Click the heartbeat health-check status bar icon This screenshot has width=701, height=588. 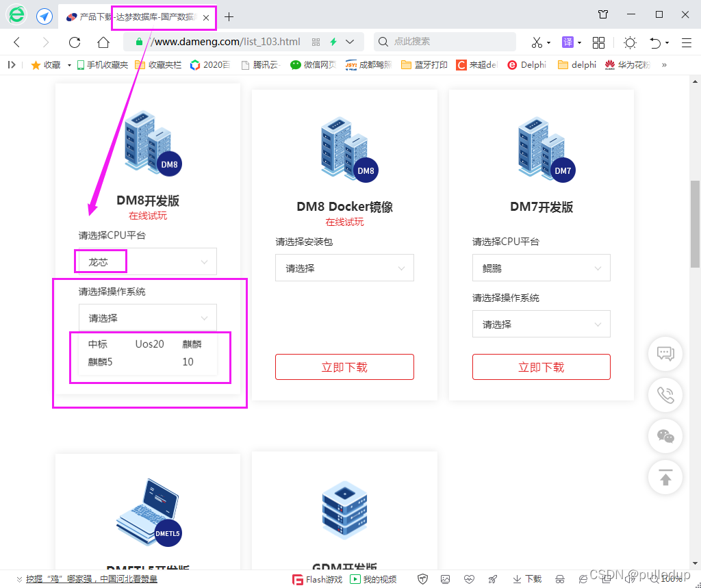click(x=469, y=580)
